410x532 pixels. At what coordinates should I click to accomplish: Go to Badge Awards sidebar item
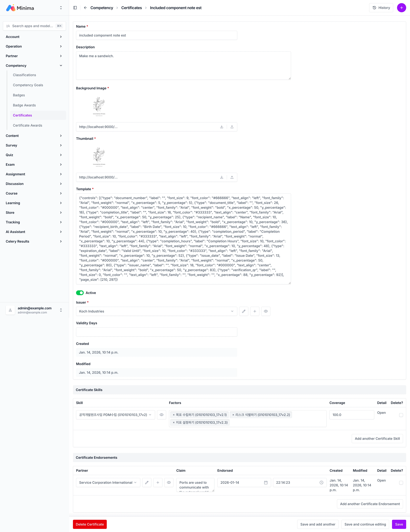(x=24, y=105)
